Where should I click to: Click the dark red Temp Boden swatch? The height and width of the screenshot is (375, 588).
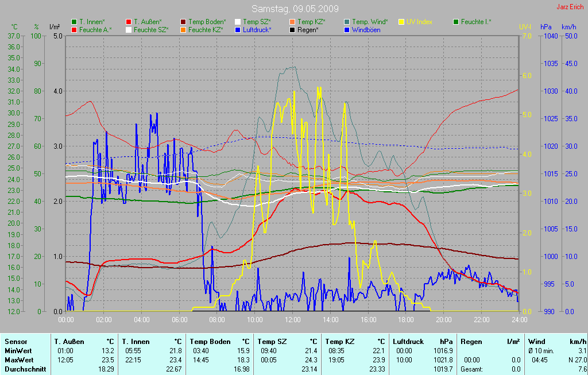(183, 22)
